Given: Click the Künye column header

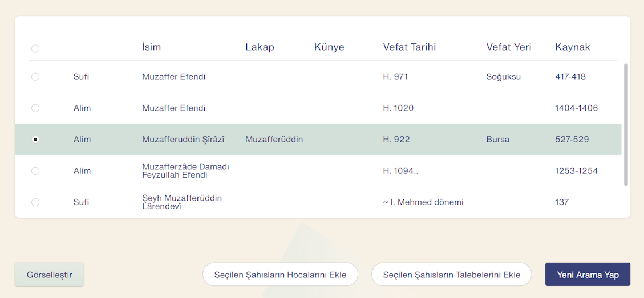Looking at the screenshot, I should 329,47.
